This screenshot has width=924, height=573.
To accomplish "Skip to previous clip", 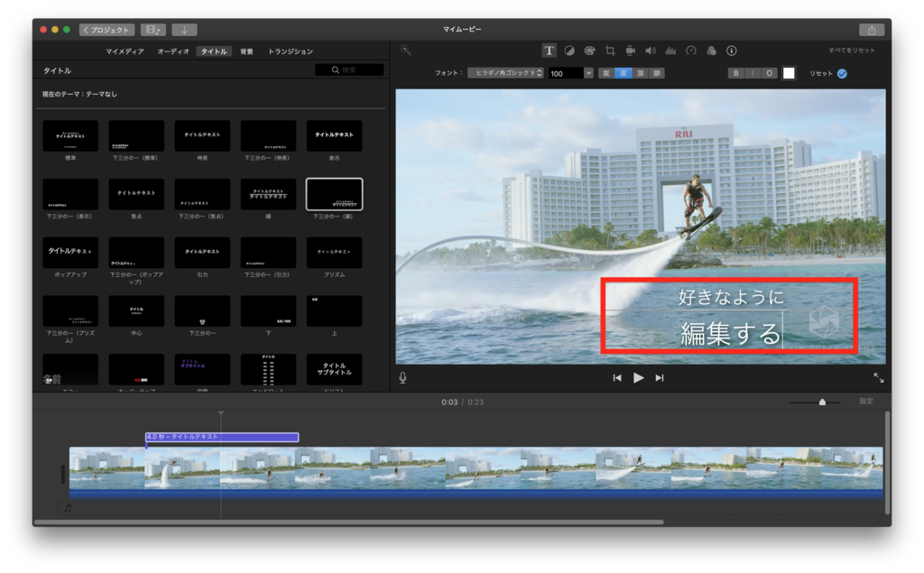I will tap(617, 378).
